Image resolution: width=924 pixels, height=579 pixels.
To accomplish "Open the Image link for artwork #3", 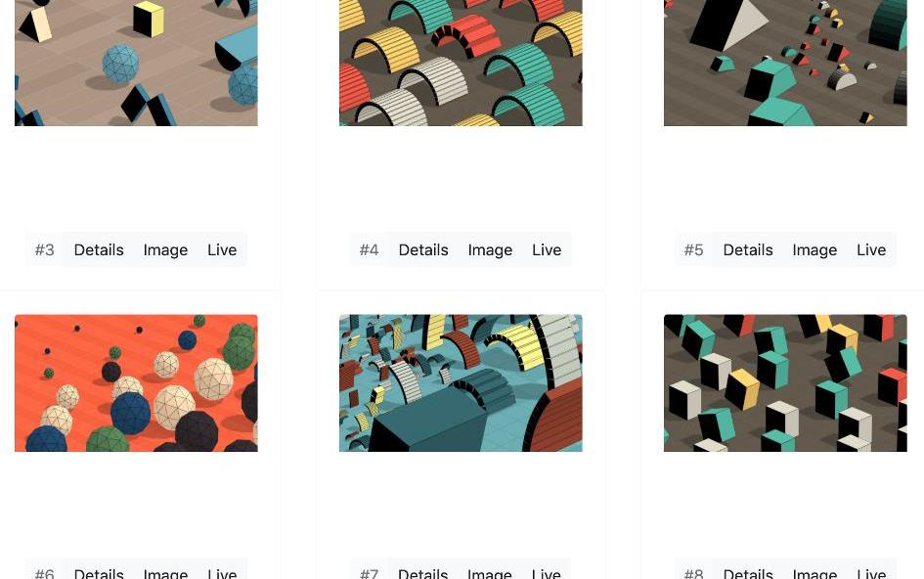I will (165, 250).
